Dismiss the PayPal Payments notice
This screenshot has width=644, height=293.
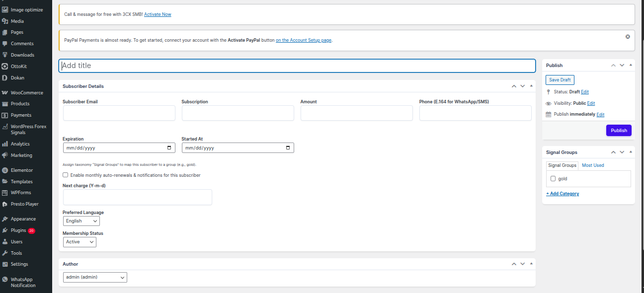[x=628, y=37]
